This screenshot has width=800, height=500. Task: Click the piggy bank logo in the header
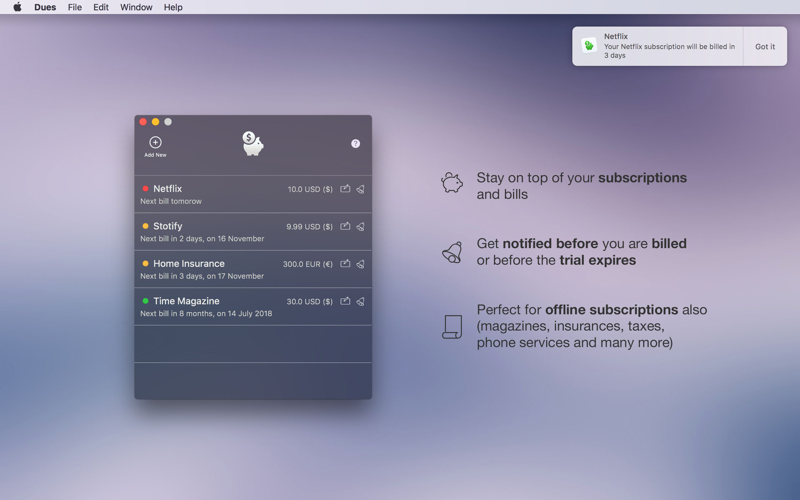[253, 144]
